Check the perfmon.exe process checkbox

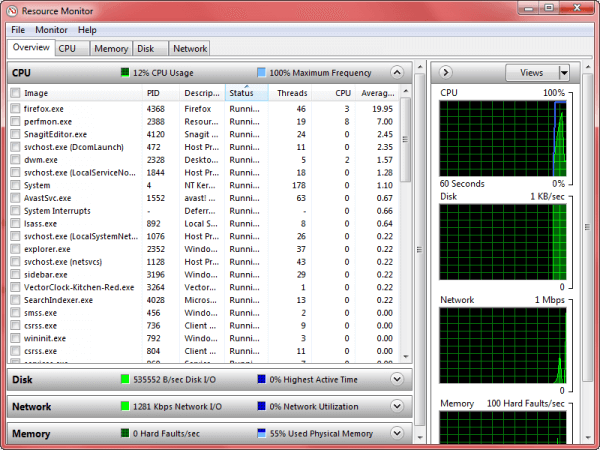point(15,121)
